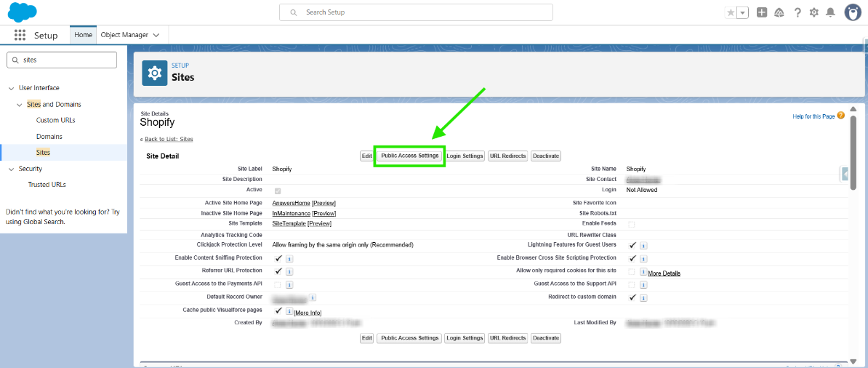This screenshot has height=368, width=868.
Task: Click info icon for Guest Access to the Payments API
Action: [289, 285]
